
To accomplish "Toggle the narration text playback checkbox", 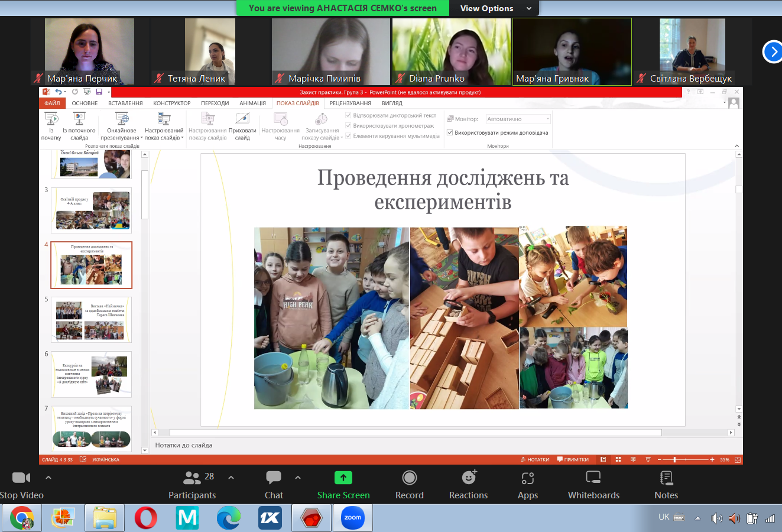I will pyautogui.click(x=348, y=116).
